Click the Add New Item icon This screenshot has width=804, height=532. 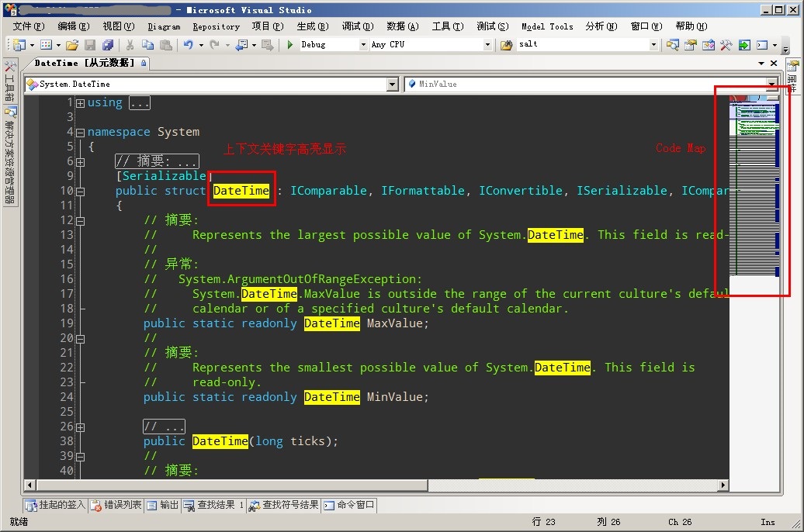[46, 45]
